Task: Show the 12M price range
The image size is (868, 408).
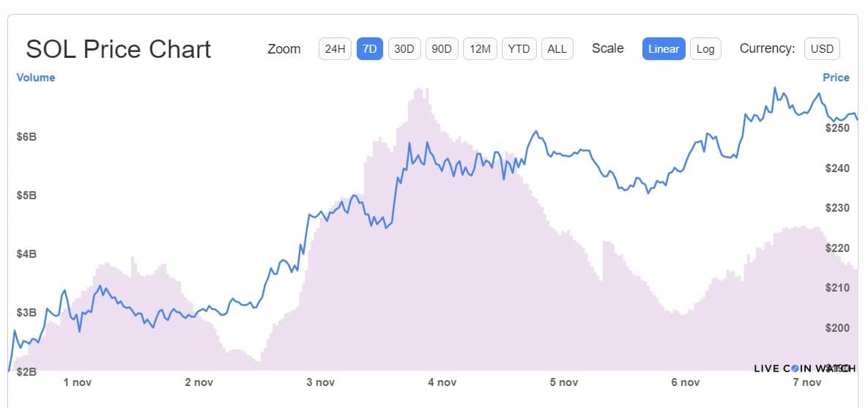Action: (481, 49)
